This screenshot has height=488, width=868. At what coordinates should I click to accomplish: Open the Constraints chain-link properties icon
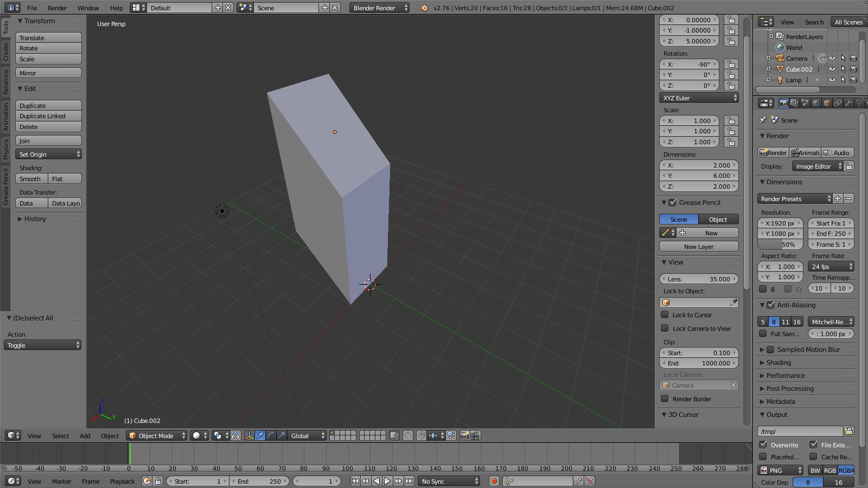(838, 103)
